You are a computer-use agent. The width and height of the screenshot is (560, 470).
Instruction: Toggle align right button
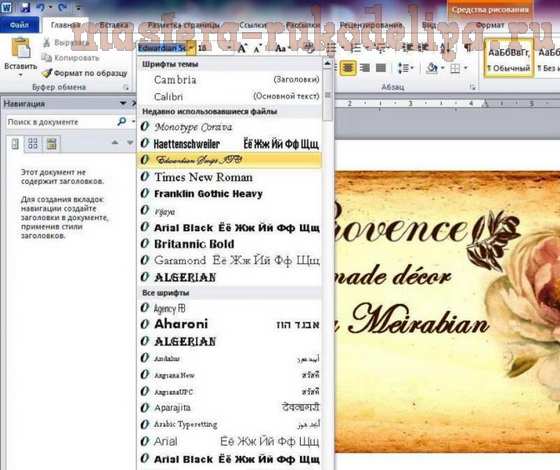point(365,68)
